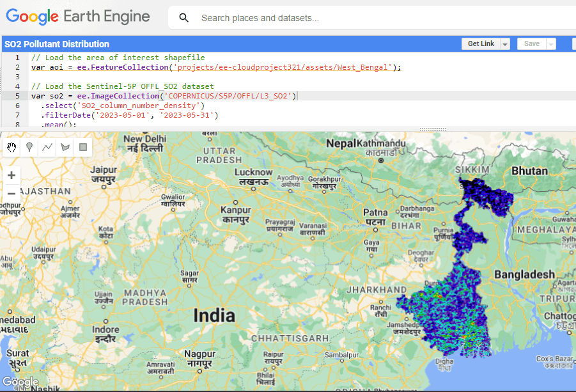Select the draw rectangle tool
576x392 pixels.
83,147
